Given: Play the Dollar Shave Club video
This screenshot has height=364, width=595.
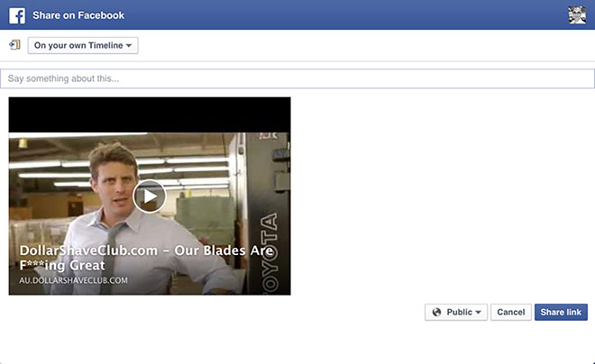Looking at the screenshot, I should click(150, 196).
